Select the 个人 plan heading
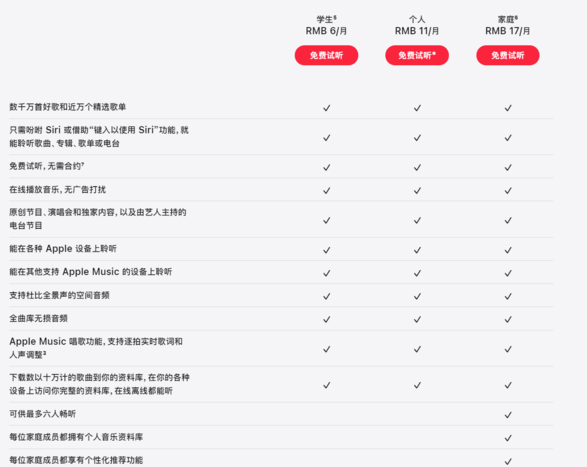 (417, 19)
